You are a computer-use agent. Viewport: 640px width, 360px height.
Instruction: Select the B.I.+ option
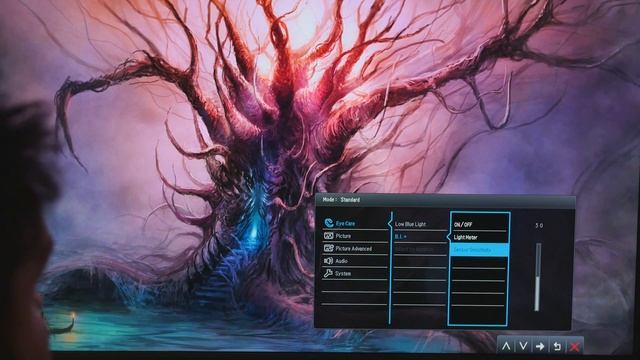coord(400,237)
